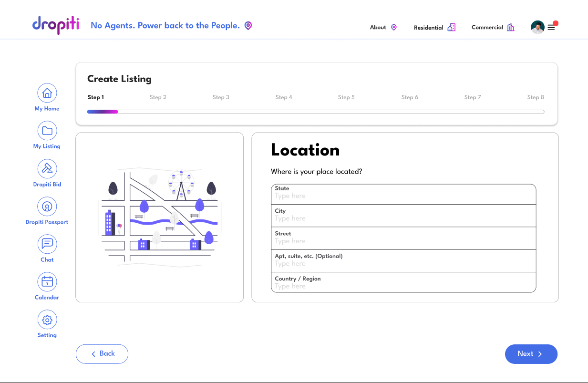
Task: Open My Listing folder icon
Action: 47,131
